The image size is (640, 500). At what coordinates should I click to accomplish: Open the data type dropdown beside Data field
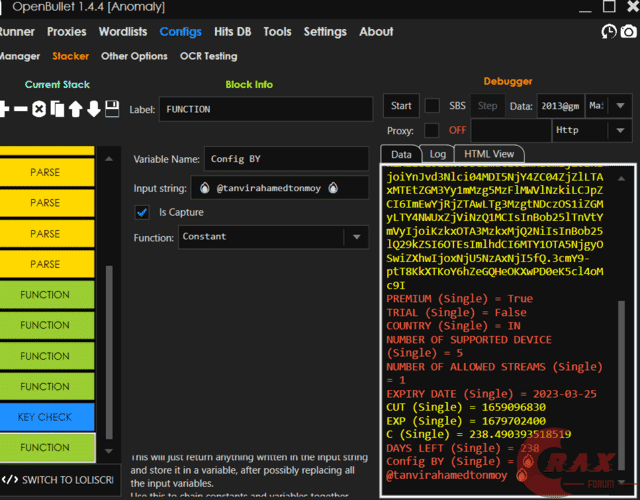pos(608,106)
